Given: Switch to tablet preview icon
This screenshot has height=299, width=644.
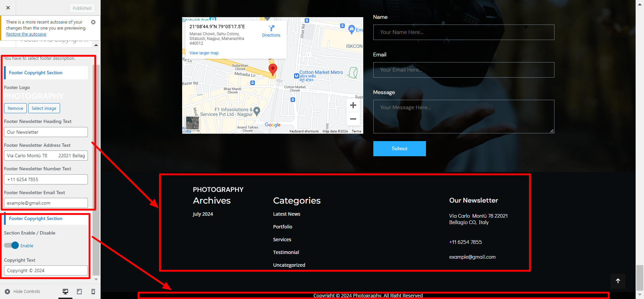Looking at the screenshot, I should 79,292.
